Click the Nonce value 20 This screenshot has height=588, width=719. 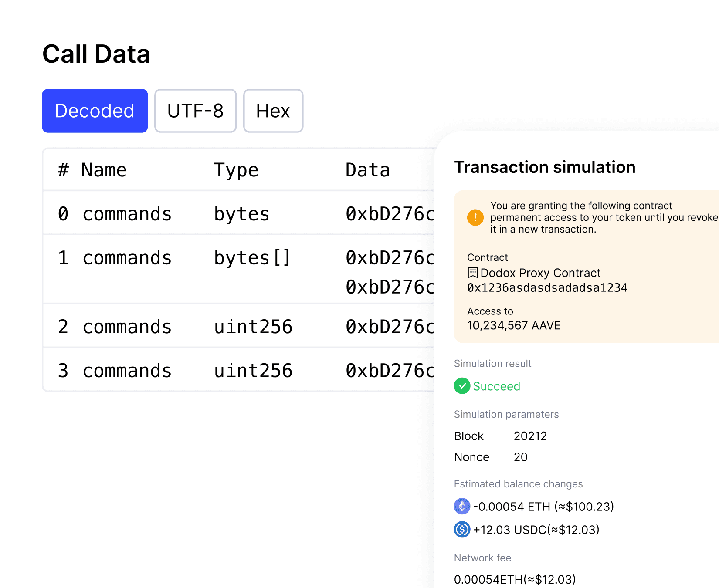[x=521, y=457]
